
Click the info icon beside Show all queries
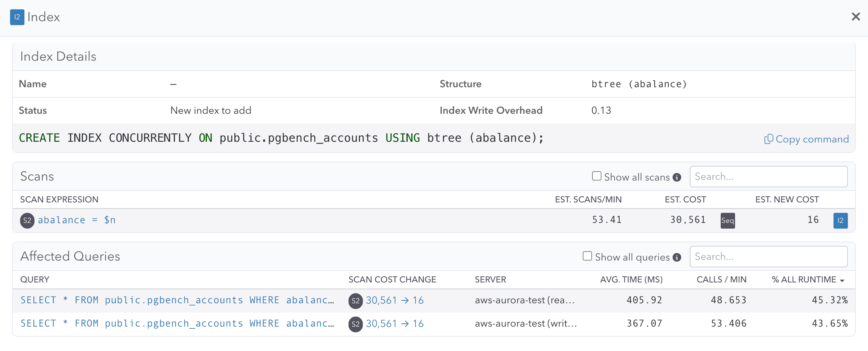(677, 257)
